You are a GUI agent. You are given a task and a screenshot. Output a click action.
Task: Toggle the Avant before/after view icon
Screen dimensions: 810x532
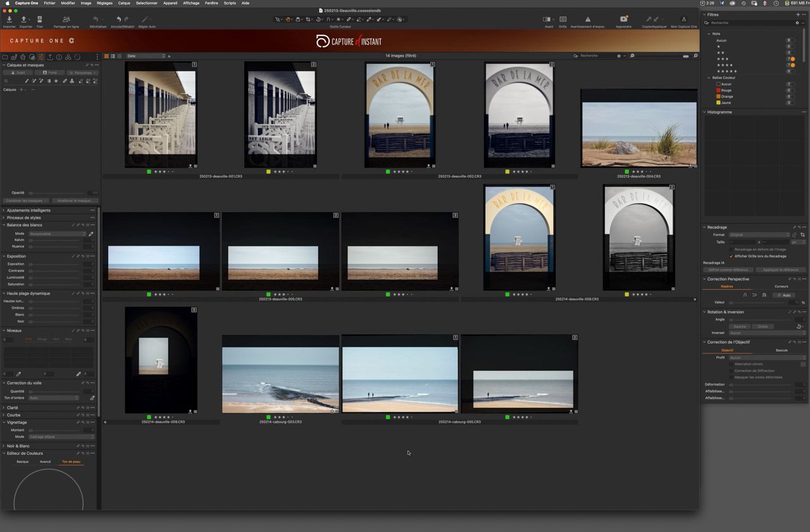547,20
